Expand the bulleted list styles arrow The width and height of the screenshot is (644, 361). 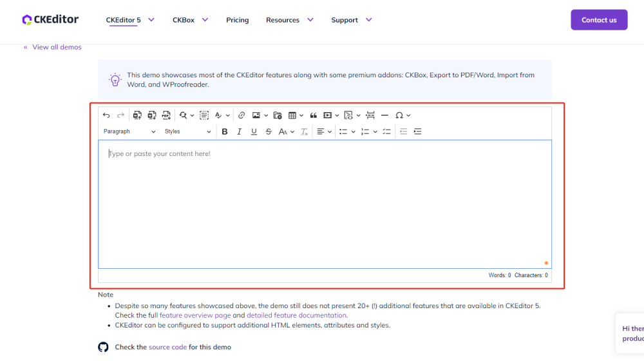tap(353, 132)
